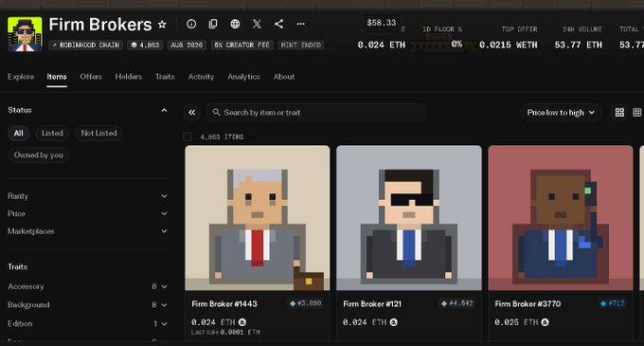Click the Robinhood Chain badge
This screenshot has height=346, width=644.
click(86, 46)
